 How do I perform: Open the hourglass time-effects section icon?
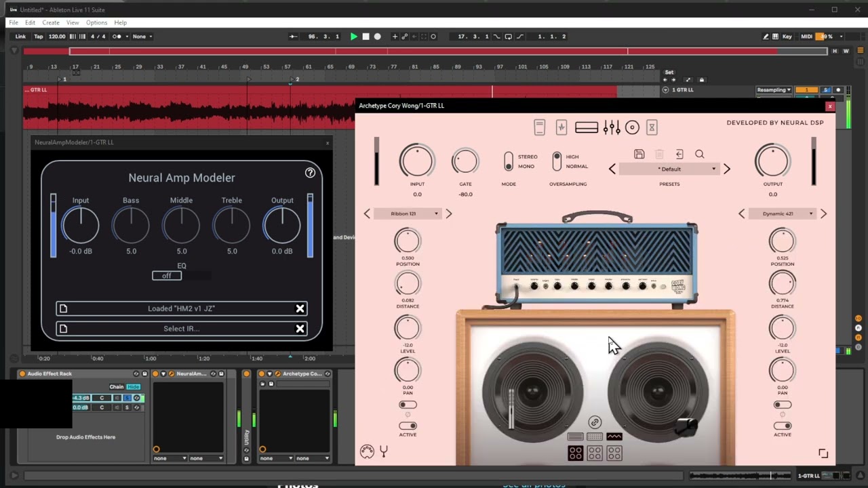(652, 127)
